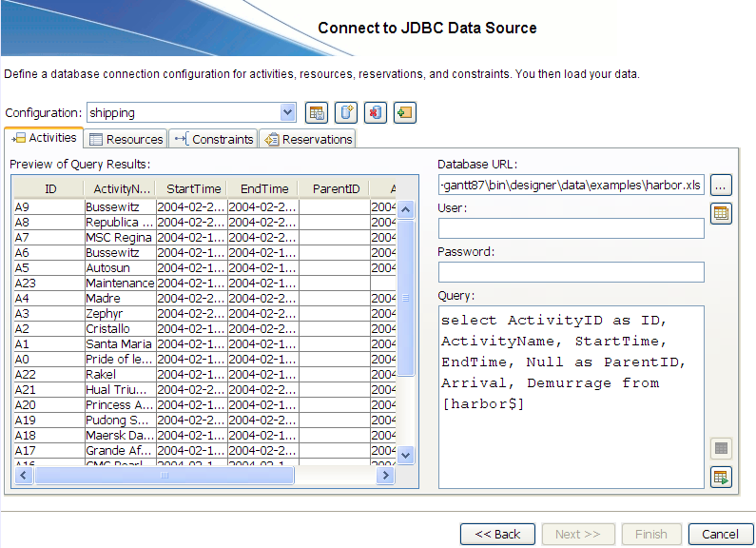Switch to the Resources tab
The image size is (756, 548).
(126, 139)
